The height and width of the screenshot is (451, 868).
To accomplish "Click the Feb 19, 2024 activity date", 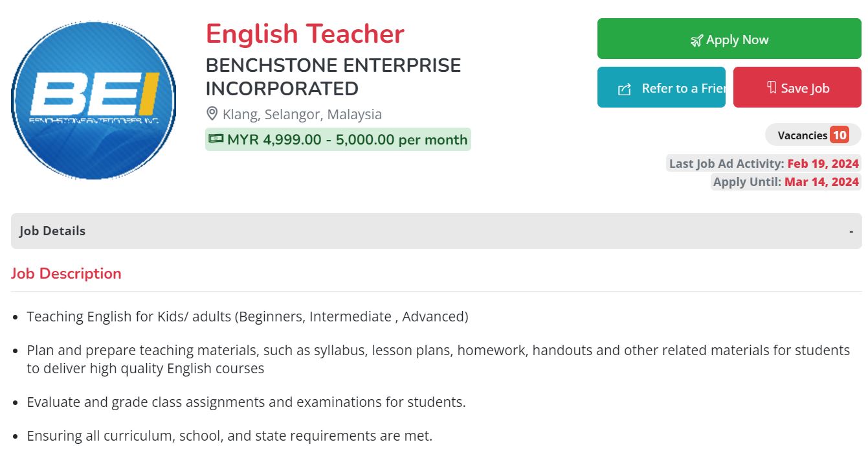I will pyautogui.click(x=823, y=163).
